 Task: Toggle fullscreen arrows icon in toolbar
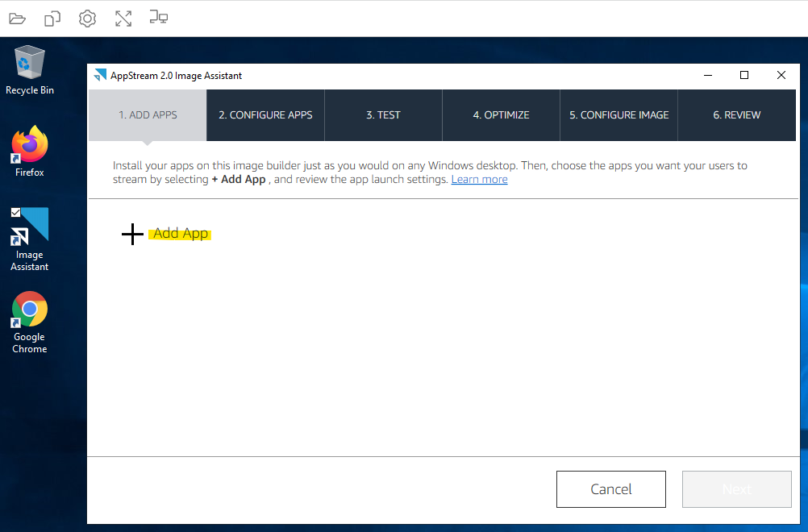123,19
